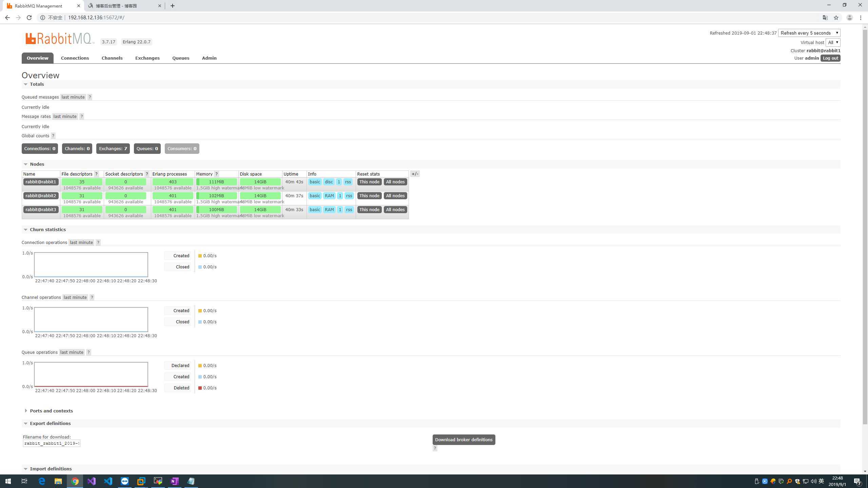Bookmark this page with star icon

click(x=836, y=18)
